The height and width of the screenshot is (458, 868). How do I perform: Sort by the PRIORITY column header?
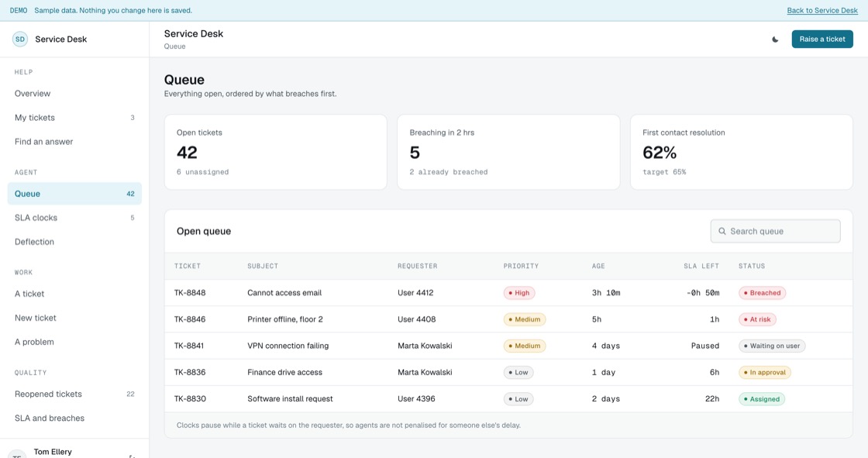pyautogui.click(x=521, y=267)
